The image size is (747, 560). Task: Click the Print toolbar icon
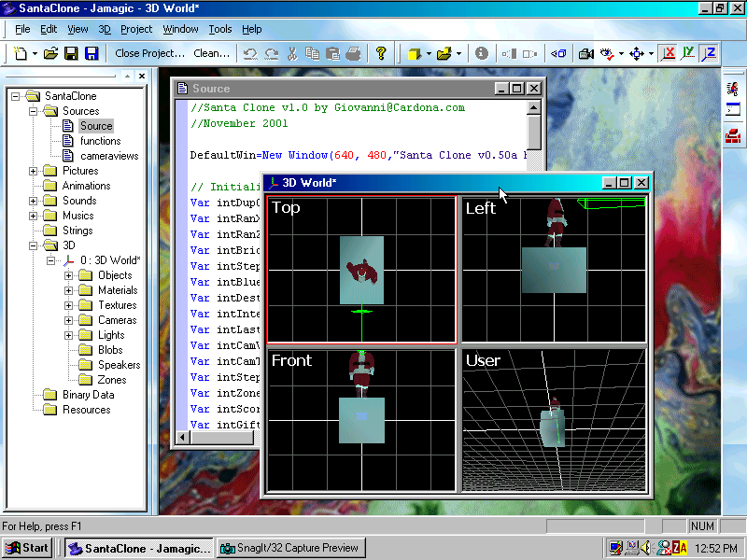(353, 54)
